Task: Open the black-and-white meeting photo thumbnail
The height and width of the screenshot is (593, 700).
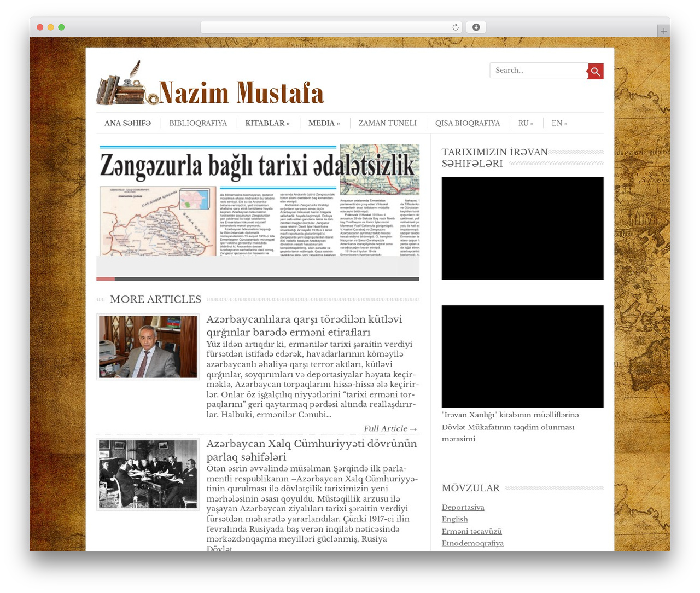Action: (148, 474)
